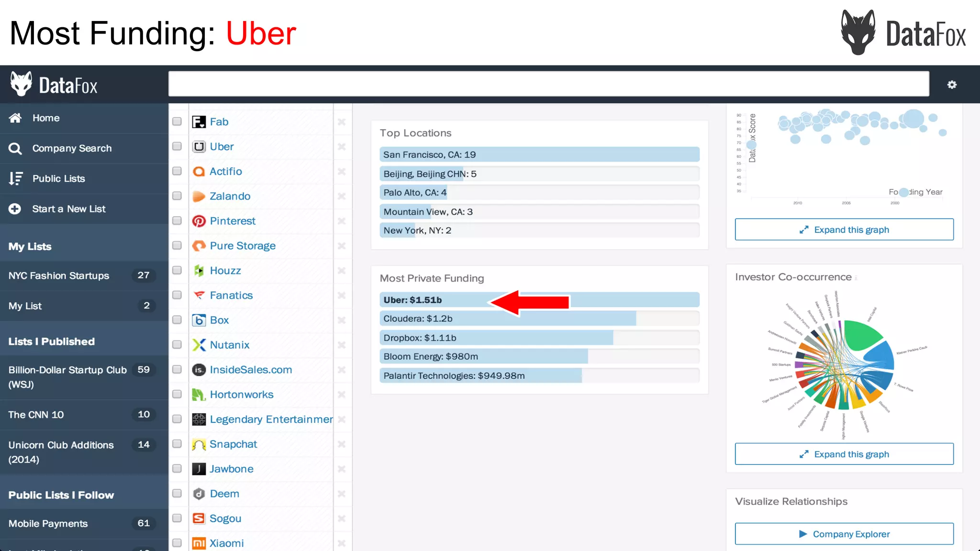980x551 pixels.
Task: Click the DataFox fox logo in the navbar
Action: coord(21,84)
